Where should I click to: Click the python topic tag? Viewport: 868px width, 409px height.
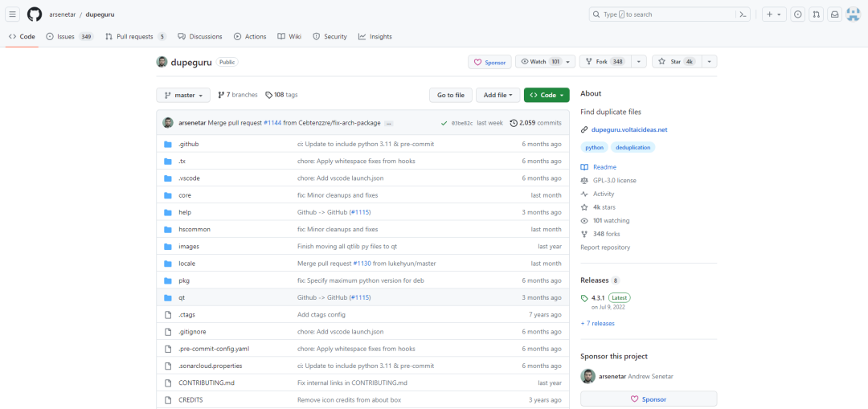point(595,148)
